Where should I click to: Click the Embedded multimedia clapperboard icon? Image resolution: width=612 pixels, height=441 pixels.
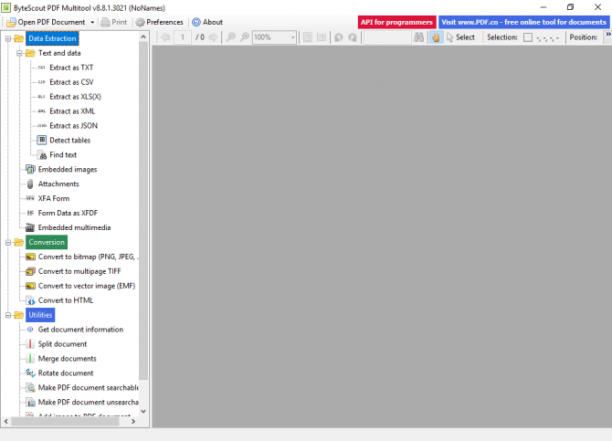tap(30, 228)
